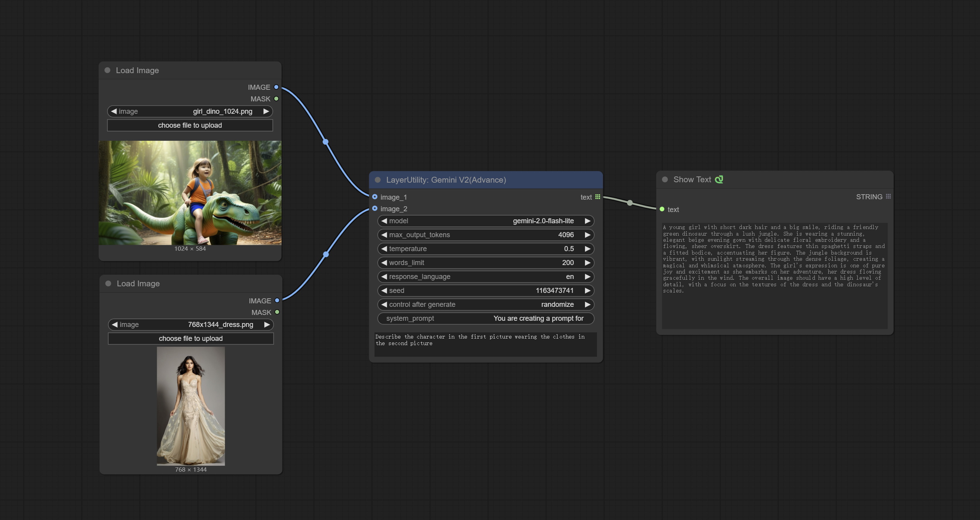Click MASK output dot on girl_dino Load Image
Viewport: 980px width, 520px height.
tap(276, 99)
